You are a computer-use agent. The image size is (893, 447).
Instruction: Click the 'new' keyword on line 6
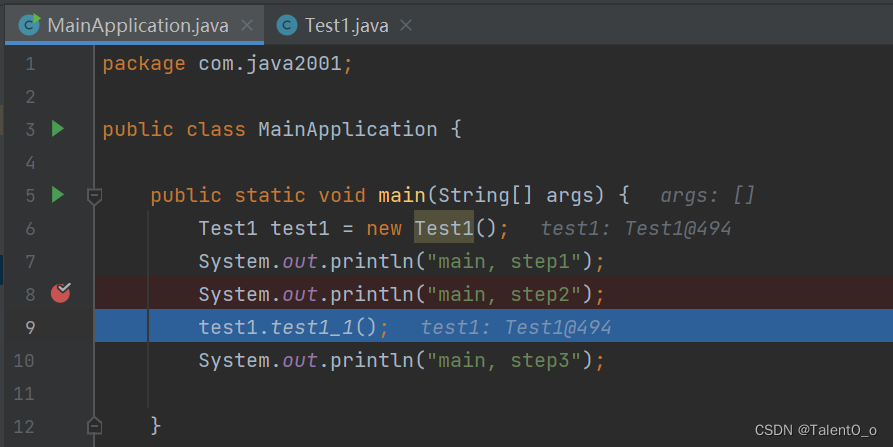click(384, 229)
